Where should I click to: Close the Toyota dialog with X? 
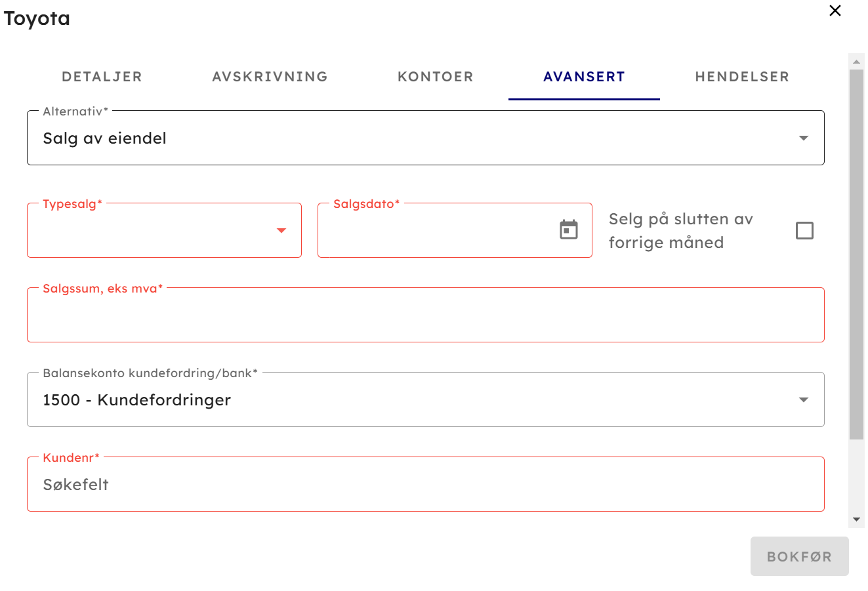(x=835, y=10)
